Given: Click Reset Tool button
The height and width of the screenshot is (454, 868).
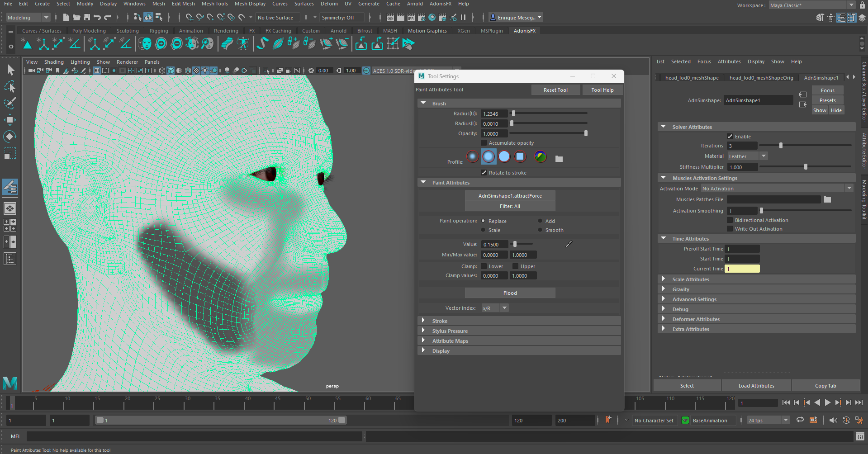Looking at the screenshot, I should click(x=555, y=90).
